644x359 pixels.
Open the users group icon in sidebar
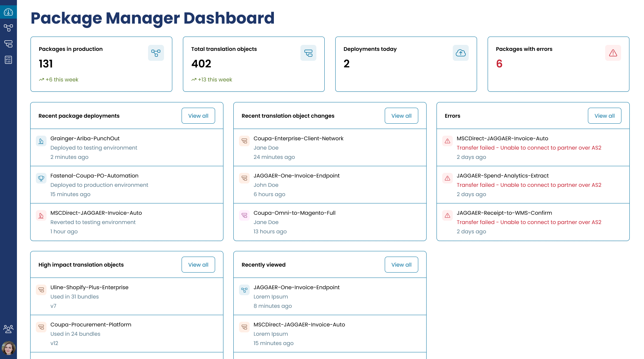(8, 329)
